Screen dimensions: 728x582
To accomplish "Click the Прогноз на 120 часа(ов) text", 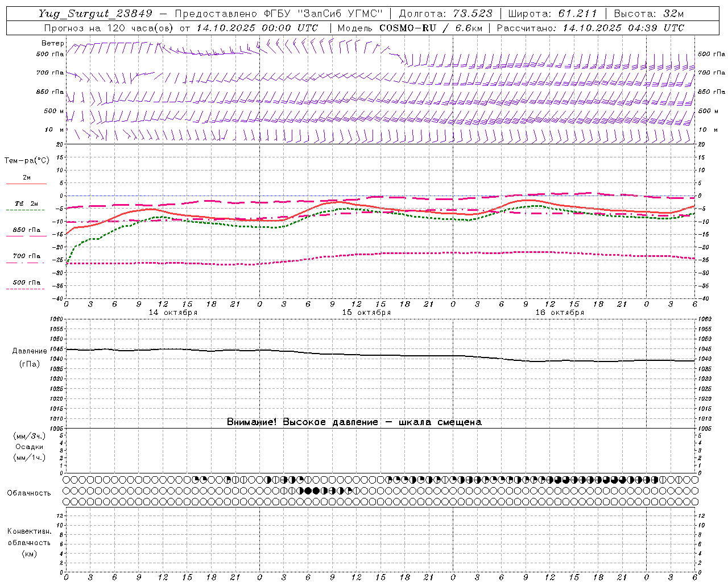I will point(109,28).
